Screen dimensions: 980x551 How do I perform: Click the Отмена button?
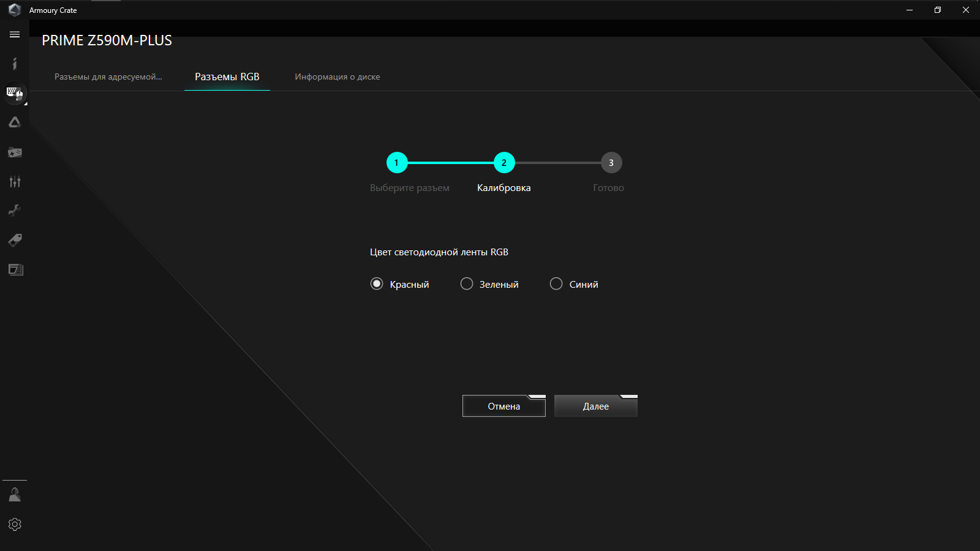[x=504, y=406]
